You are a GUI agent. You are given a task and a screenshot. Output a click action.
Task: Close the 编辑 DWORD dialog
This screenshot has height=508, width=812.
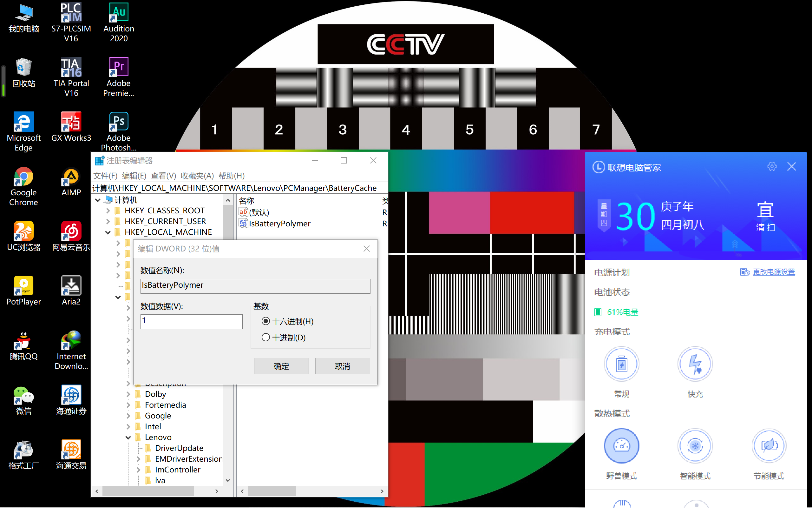(x=366, y=249)
